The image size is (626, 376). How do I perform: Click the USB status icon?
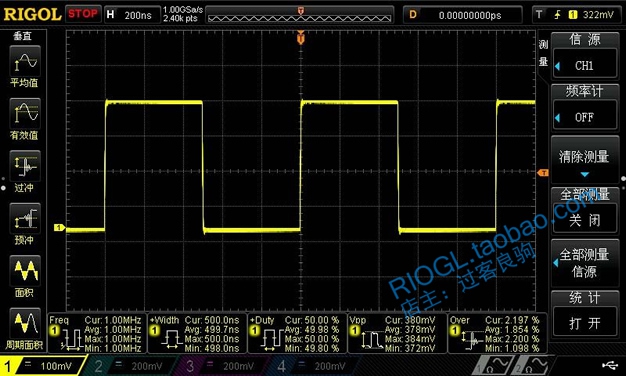click(x=610, y=364)
